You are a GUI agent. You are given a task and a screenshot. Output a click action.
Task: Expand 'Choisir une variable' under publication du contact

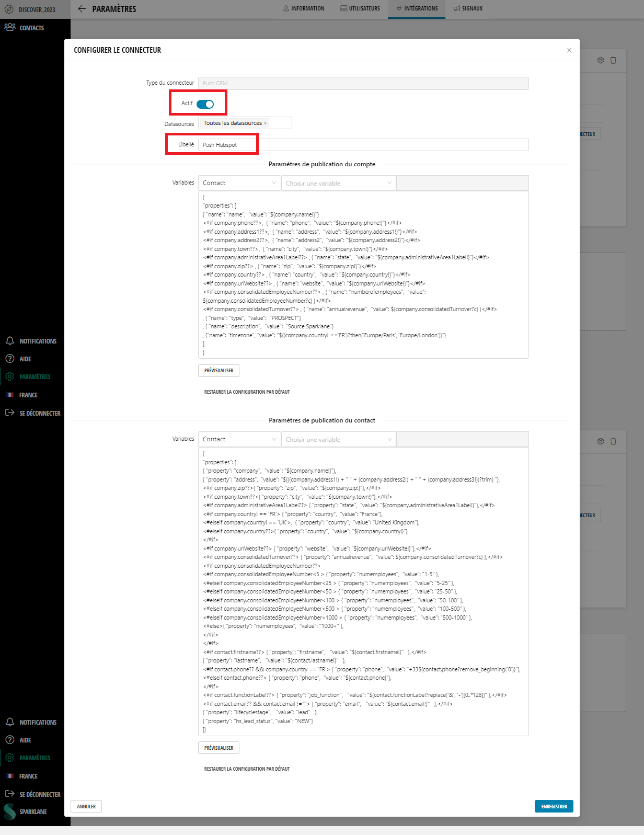[338, 439]
